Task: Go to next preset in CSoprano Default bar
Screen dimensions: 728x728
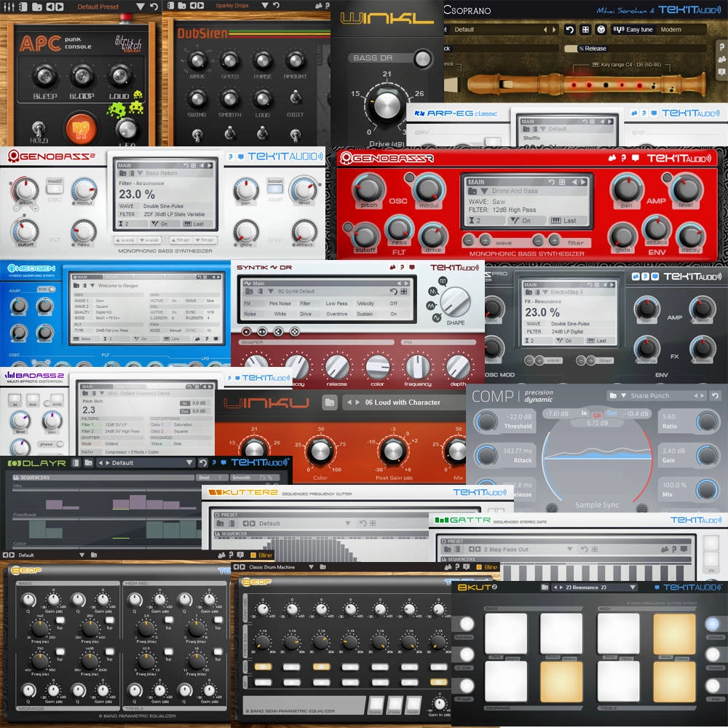Action: [x=554, y=29]
